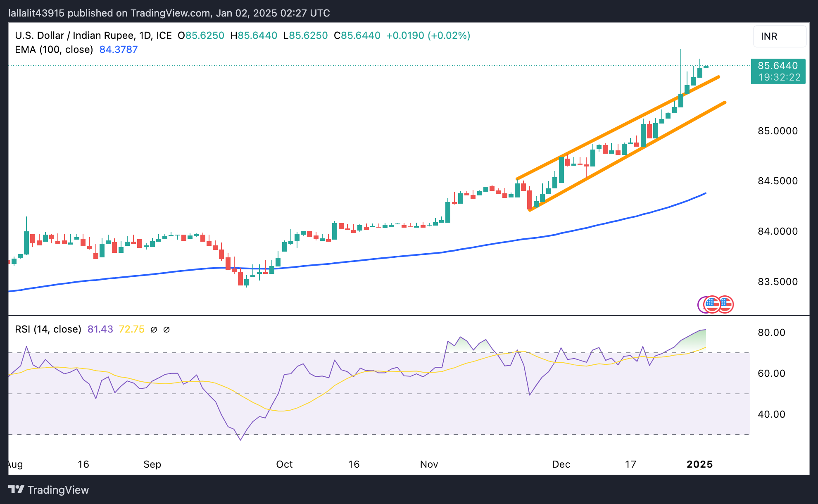Click the rightmost US flag economic event icon
Screen dimensions: 818x504
(x=727, y=305)
